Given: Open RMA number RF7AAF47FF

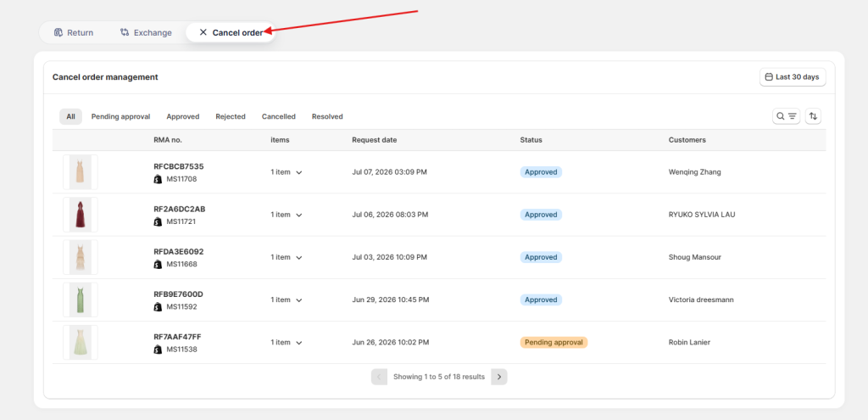Looking at the screenshot, I should [x=178, y=337].
